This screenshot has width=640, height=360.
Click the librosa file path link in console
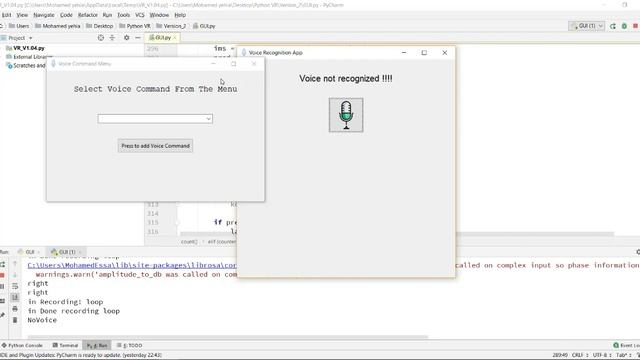(x=132, y=265)
